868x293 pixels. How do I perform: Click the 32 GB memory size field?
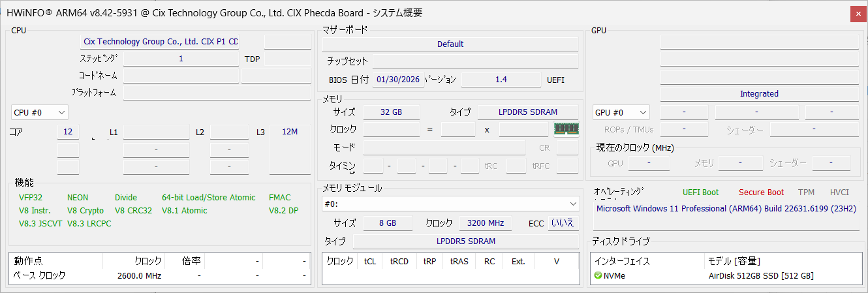coord(391,112)
